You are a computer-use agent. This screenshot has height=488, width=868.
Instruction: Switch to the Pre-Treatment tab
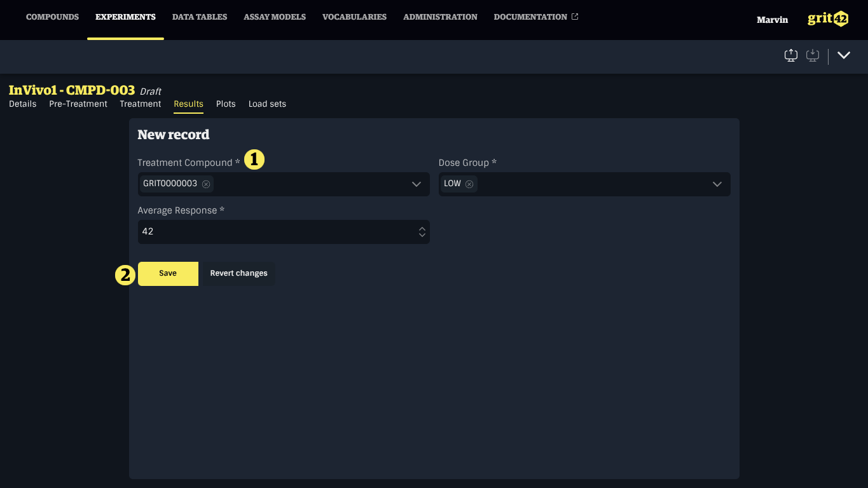78,104
